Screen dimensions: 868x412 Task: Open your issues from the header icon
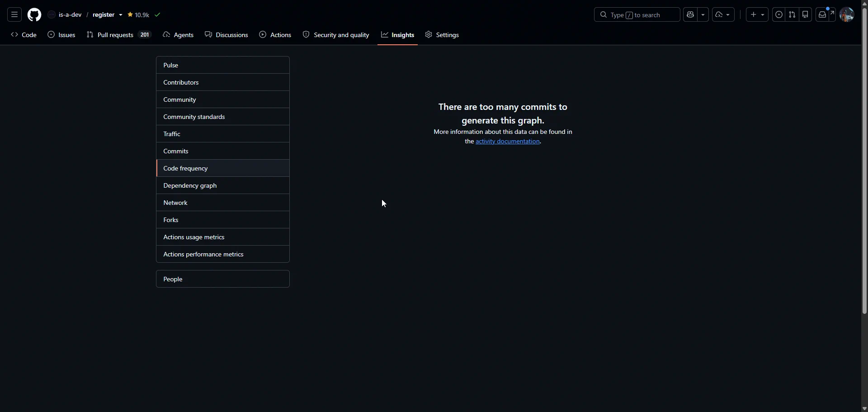coord(778,15)
